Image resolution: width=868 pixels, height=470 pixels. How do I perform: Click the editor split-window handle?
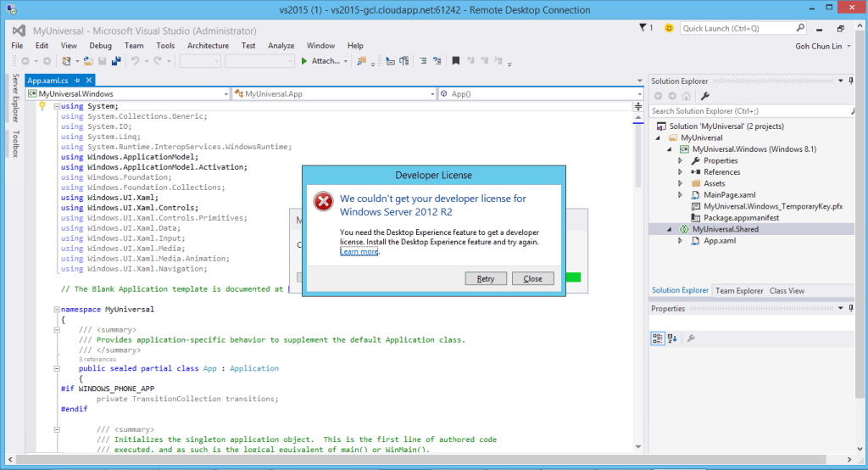(638, 106)
